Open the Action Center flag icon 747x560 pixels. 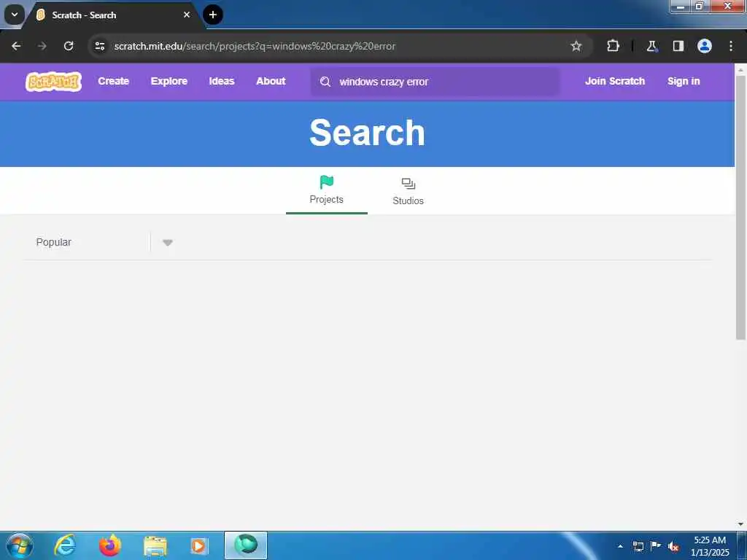(x=656, y=546)
